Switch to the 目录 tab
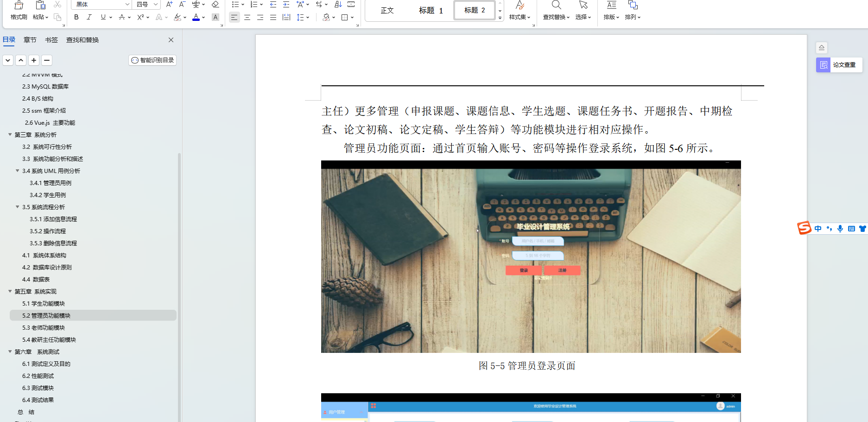Image resolution: width=868 pixels, height=422 pixels. coord(9,40)
